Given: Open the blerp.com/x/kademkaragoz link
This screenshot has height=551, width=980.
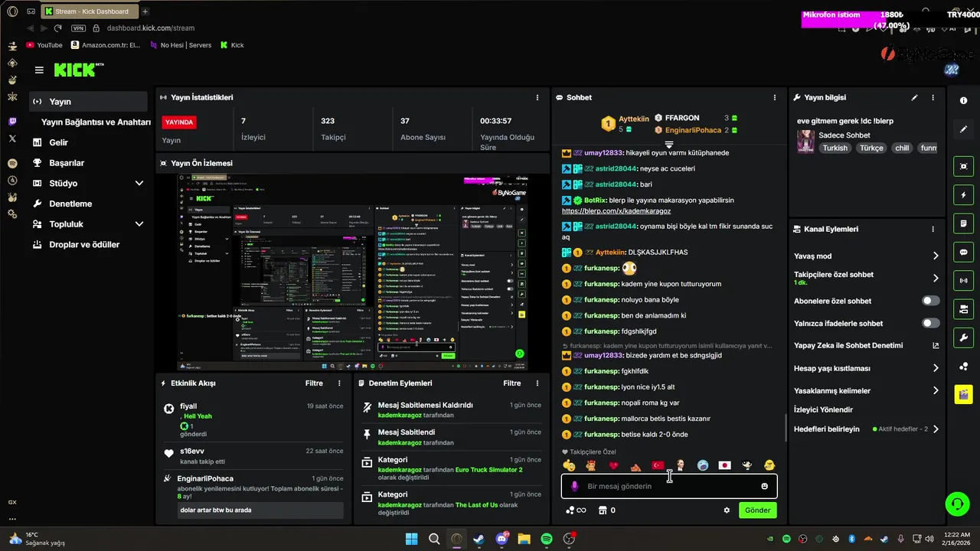Looking at the screenshot, I should pyautogui.click(x=616, y=211).
